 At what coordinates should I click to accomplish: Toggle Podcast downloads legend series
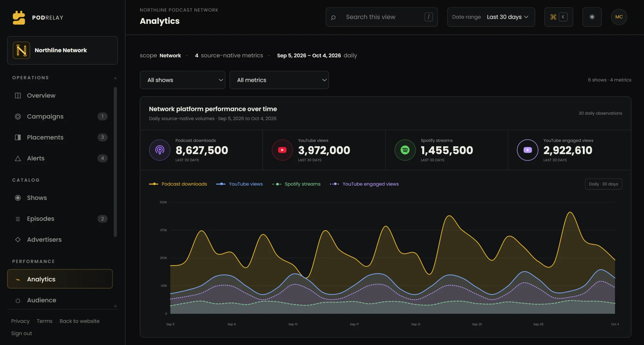click(178, 184)
